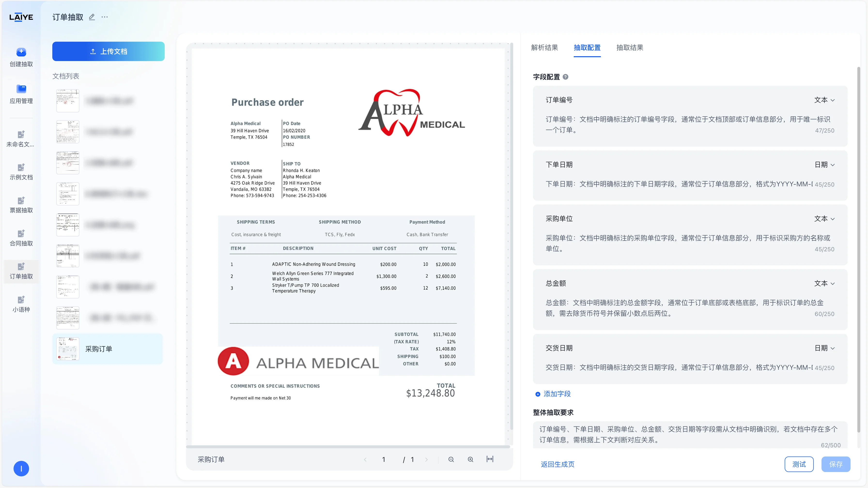This screenshot has height=488, width=868.
Task: Click the 下单日期 field name
Action: [559, 165]
